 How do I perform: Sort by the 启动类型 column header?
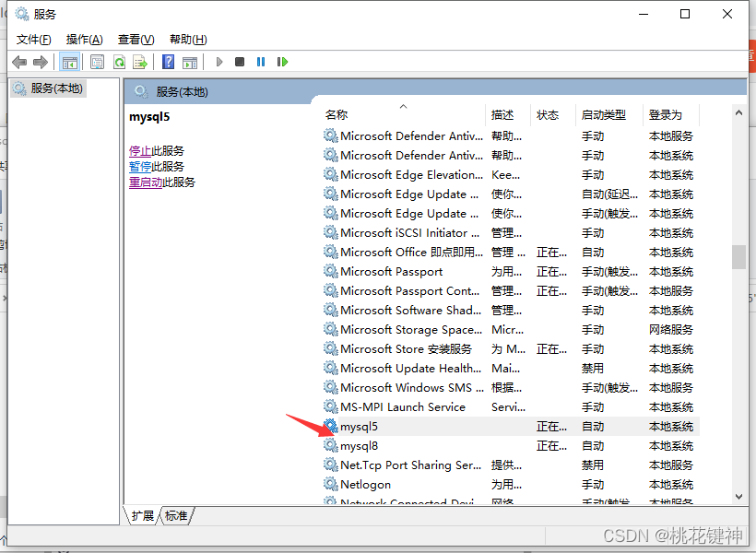(x=609, y=114)
